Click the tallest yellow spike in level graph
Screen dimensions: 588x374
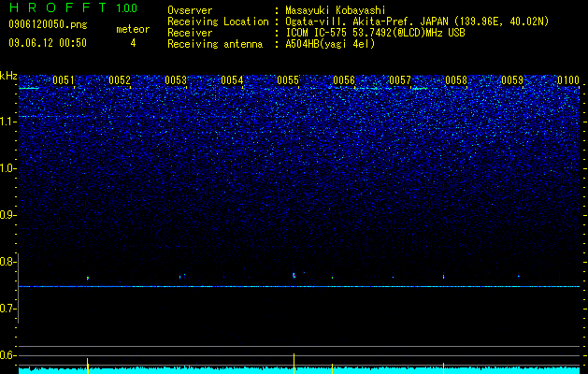(294, 363)
